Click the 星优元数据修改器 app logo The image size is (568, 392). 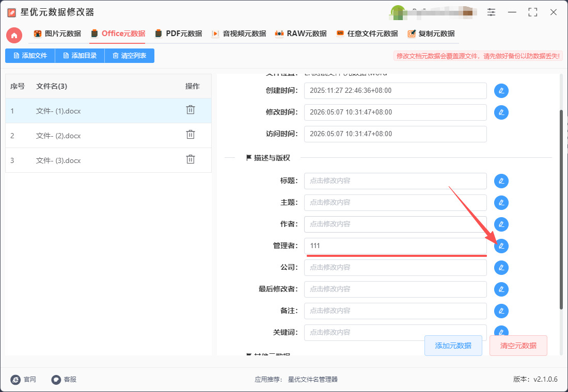point(11,13)
